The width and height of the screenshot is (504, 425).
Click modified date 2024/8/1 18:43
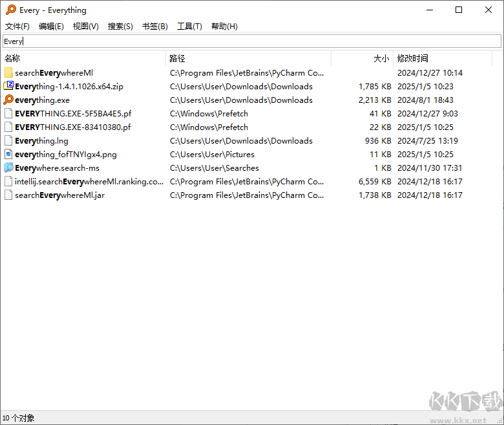(425, 100)
